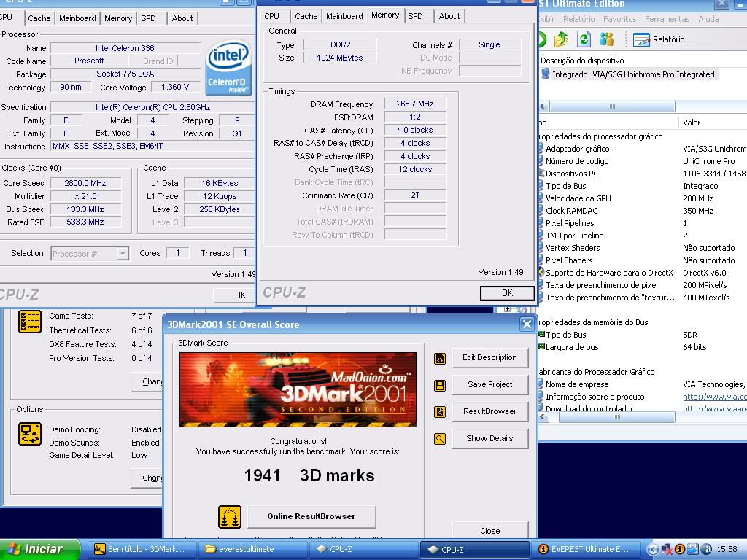
Task: Open the Ajuda menu in EVEREST
Action: (x=708, y=19)
